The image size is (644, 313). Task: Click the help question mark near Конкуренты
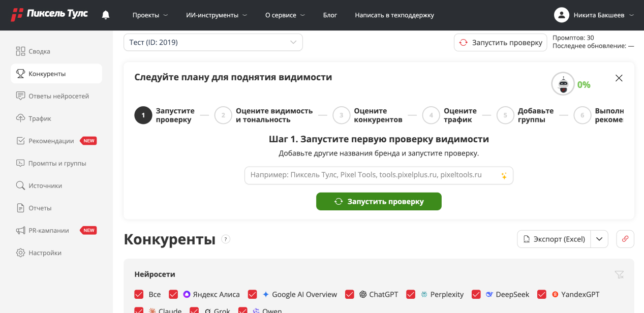226,239
